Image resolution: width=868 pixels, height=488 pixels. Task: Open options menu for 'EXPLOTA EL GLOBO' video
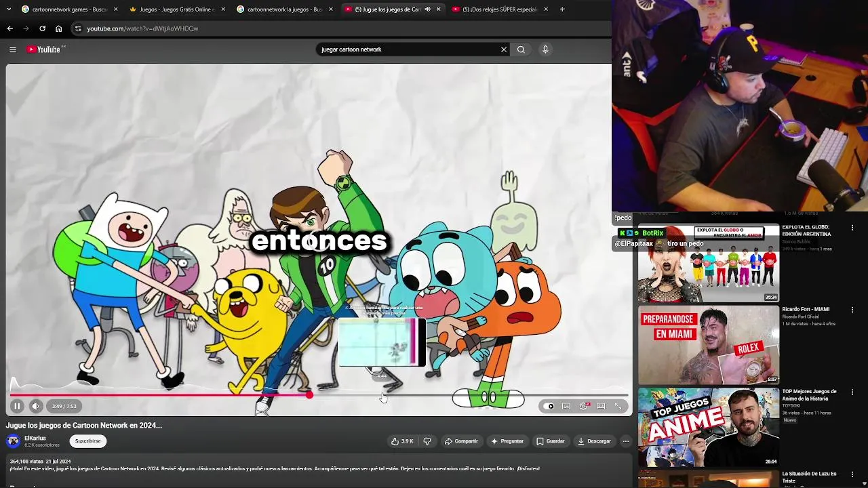click(852, 228)
